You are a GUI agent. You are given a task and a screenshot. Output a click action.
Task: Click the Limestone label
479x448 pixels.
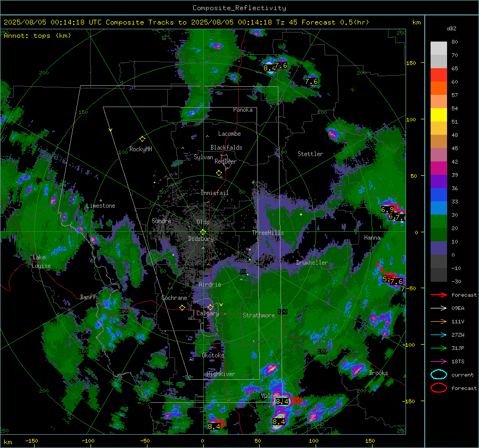click(101, 206)
